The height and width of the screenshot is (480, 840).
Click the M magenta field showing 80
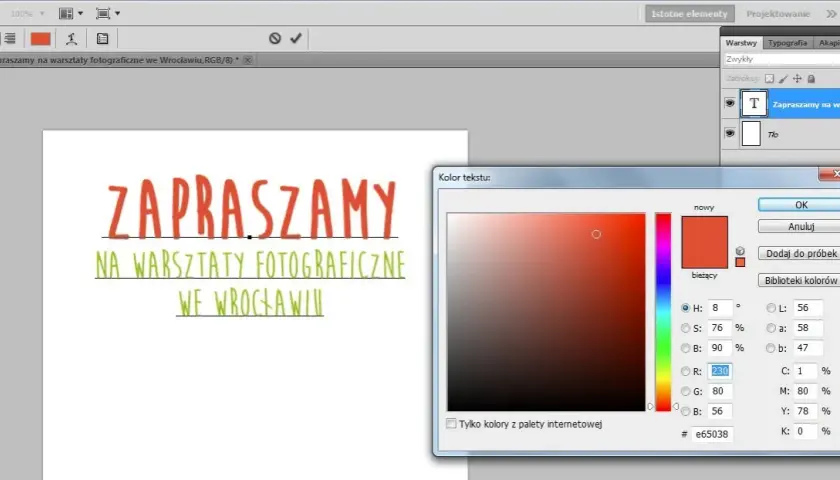(x=805, y=391)
